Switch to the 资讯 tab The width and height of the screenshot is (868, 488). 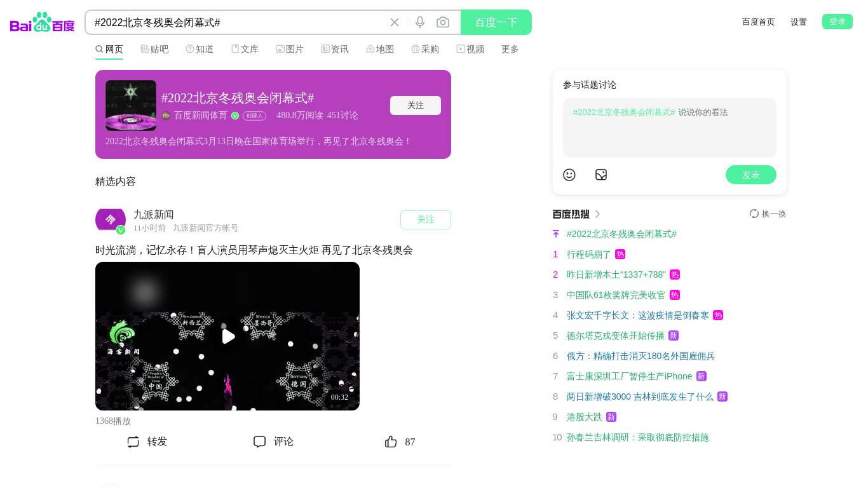coord(335,49)
